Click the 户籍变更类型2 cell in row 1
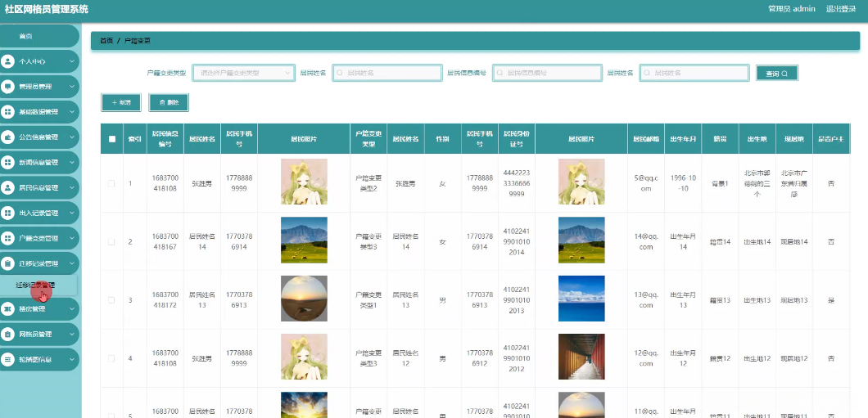Screen dimensions: 868x418 [368, 183]
